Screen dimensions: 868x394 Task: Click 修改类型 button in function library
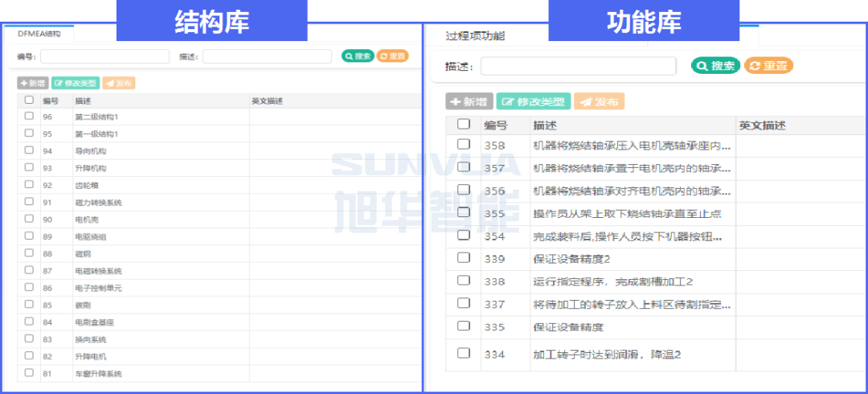click(534, 102)
